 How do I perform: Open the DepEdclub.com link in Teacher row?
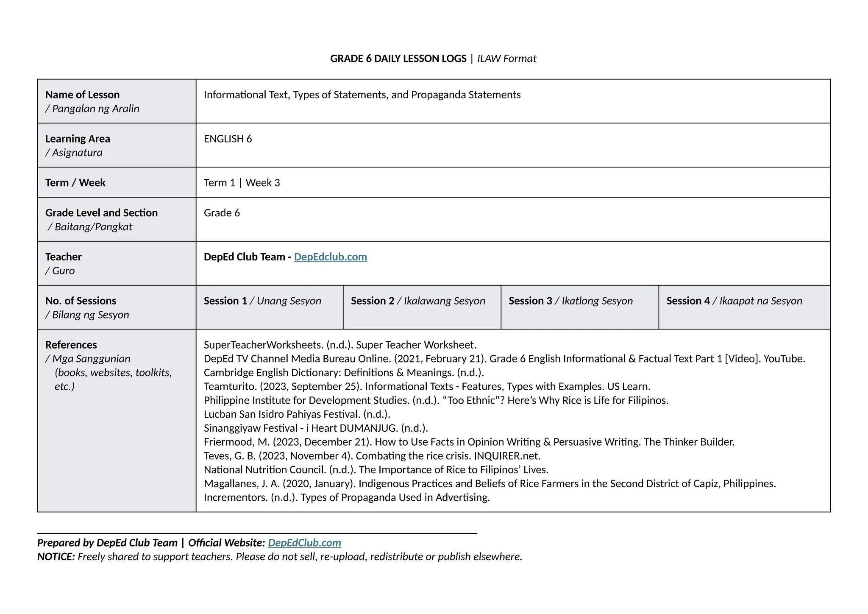tap(330, 257)
